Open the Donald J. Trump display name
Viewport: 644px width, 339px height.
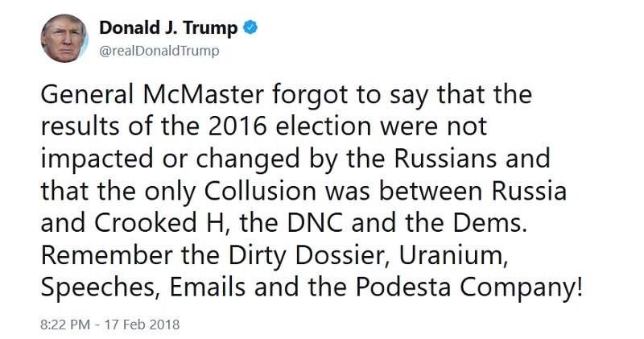click(168, 27)
